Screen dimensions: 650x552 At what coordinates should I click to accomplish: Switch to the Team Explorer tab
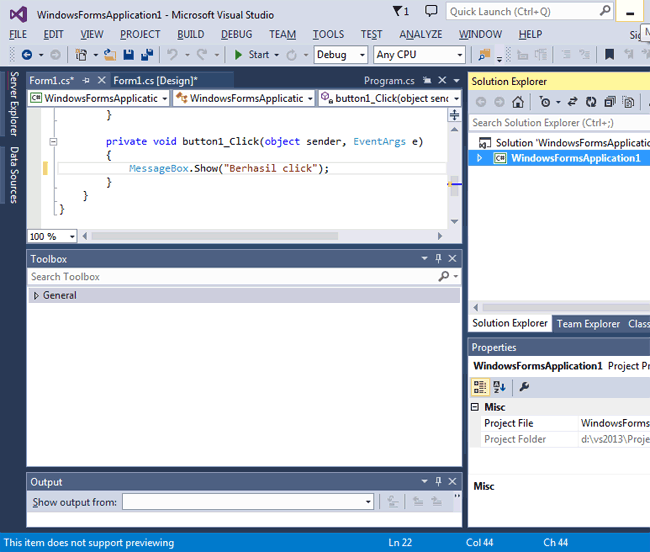point(588,324)
